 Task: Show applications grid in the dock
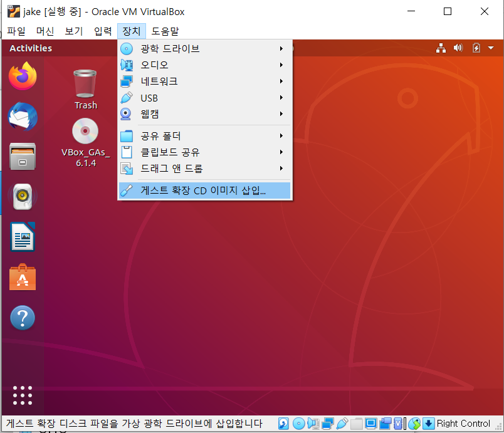click(23, 395)
